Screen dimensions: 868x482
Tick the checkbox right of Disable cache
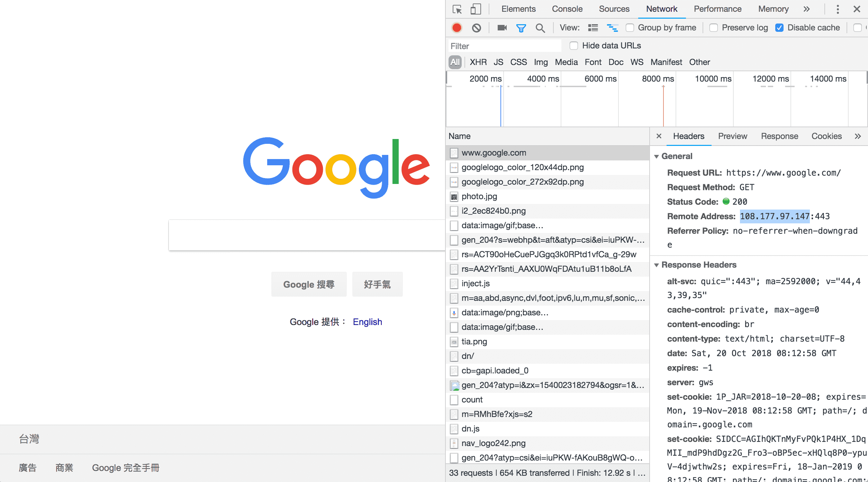coord(858,28)
